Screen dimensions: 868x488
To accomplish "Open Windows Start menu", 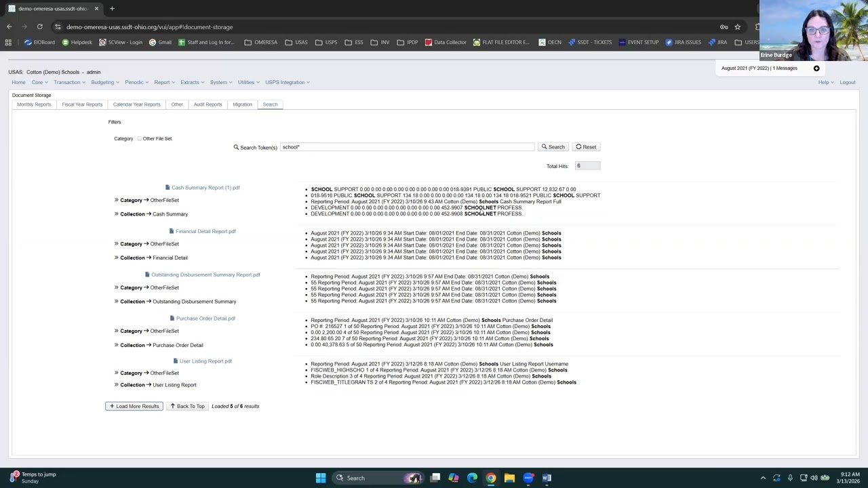I will (x=321, y=478).
